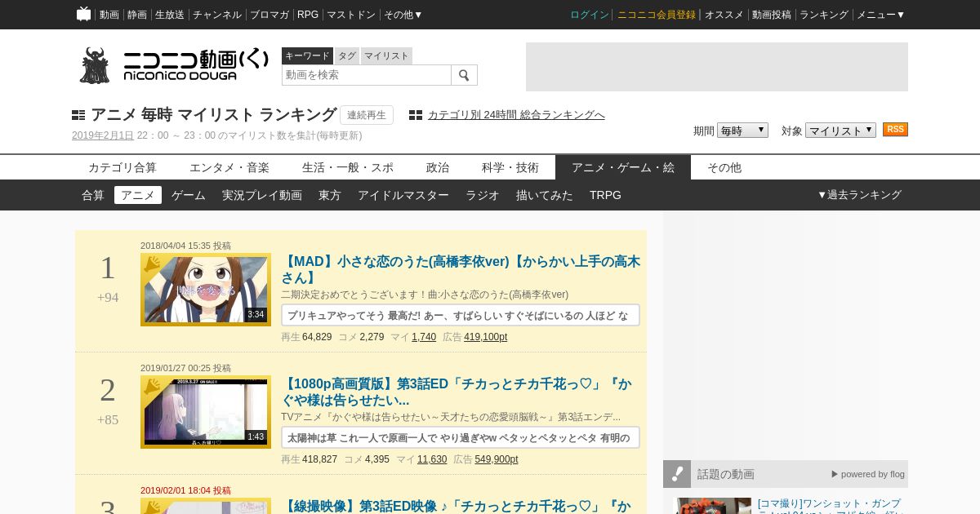The width and height of the screenshot is (980, 514).
Task: Click the 419,100pt ad points link
Action: pyautogui.click(x=486, y=337)
